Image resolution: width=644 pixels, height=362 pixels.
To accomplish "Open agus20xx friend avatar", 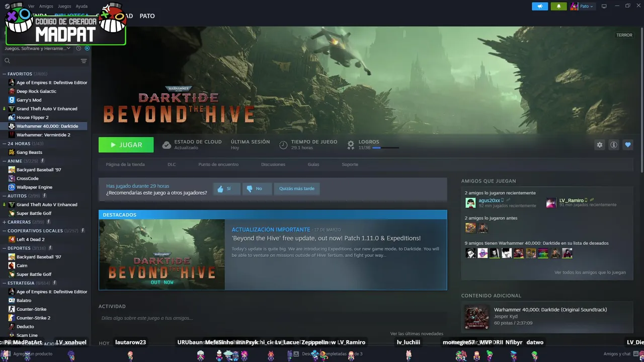I will coord(470,203).
